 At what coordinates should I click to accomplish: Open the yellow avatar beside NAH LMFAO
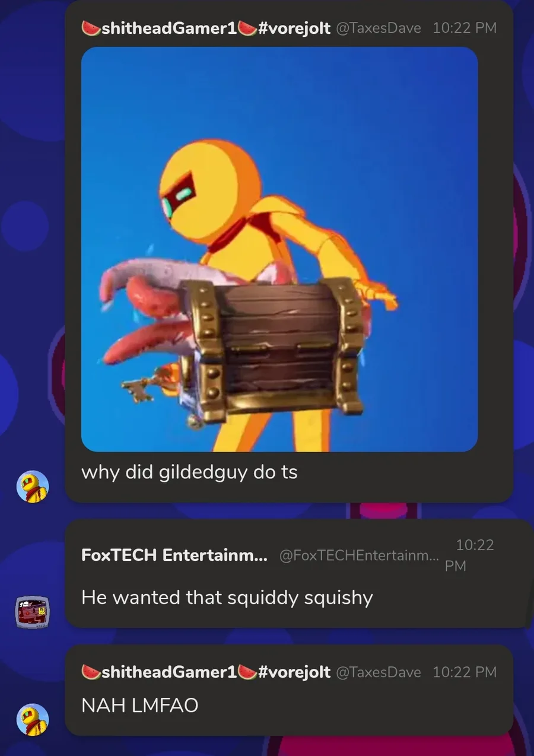[x=32, y=720]
